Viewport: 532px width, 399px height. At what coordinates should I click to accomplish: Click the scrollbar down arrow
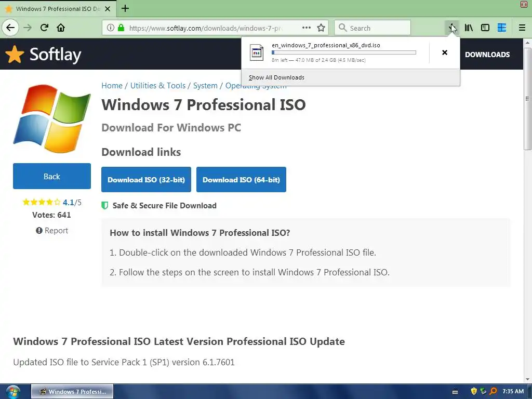(x=527, y=379)
